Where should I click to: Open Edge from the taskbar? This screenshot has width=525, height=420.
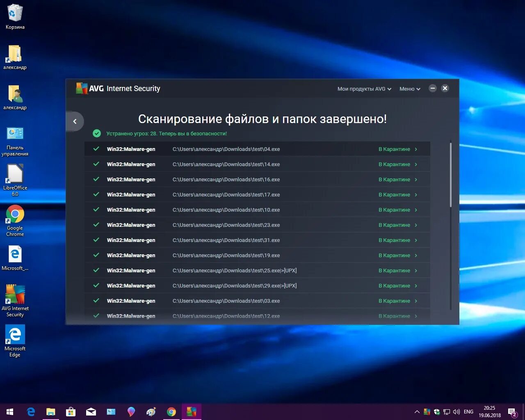tap(31, 412)
